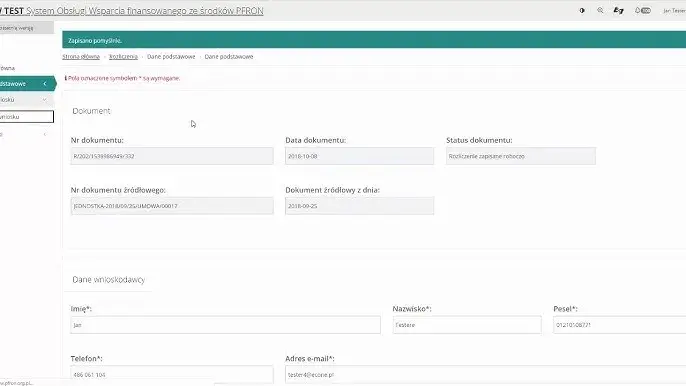Click the Dokument section heading
The width and height of the screenshot is (686, 386).
91,111
